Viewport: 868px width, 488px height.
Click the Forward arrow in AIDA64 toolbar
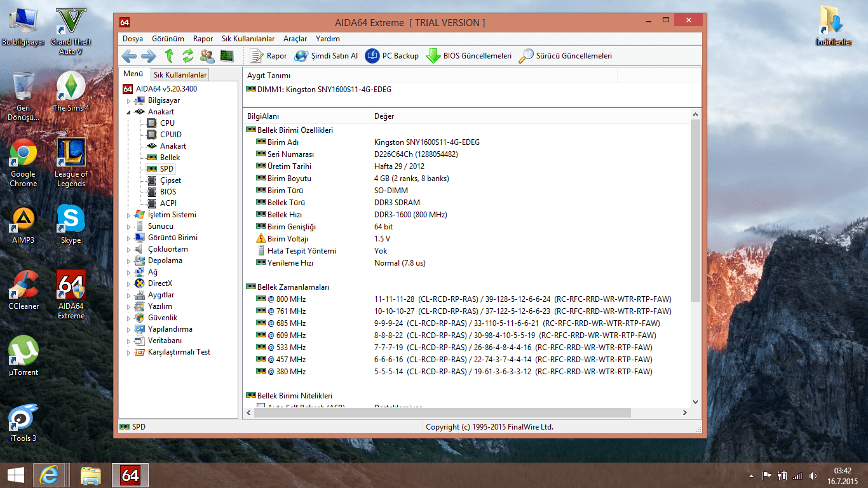149,56
